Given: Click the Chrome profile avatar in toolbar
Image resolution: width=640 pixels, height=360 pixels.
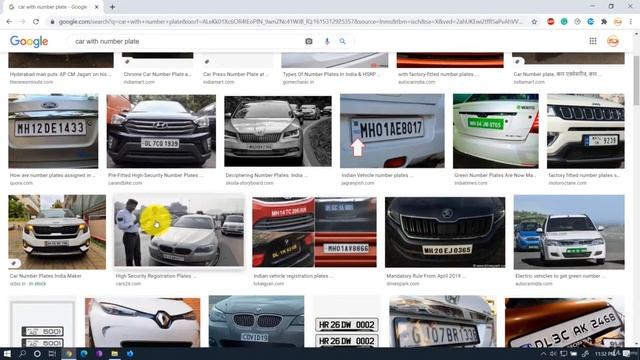Looking at the screenshot, I should 618,22.
